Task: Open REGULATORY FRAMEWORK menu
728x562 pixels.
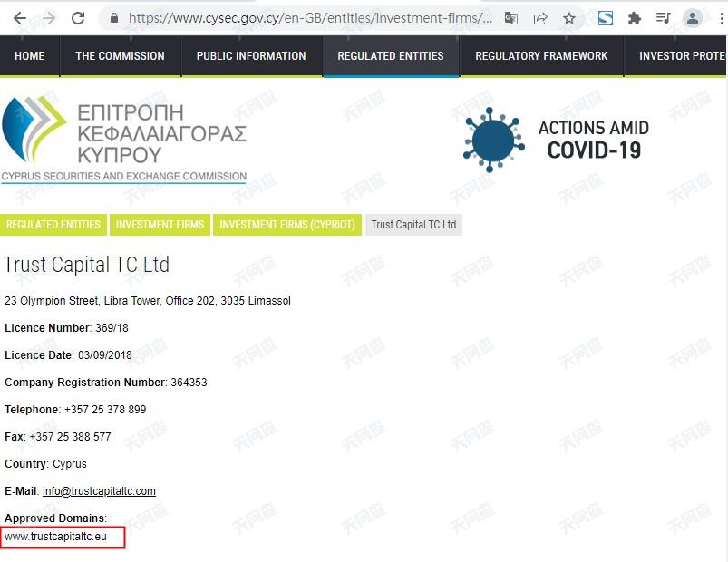Action: click(x=541, y=56)
